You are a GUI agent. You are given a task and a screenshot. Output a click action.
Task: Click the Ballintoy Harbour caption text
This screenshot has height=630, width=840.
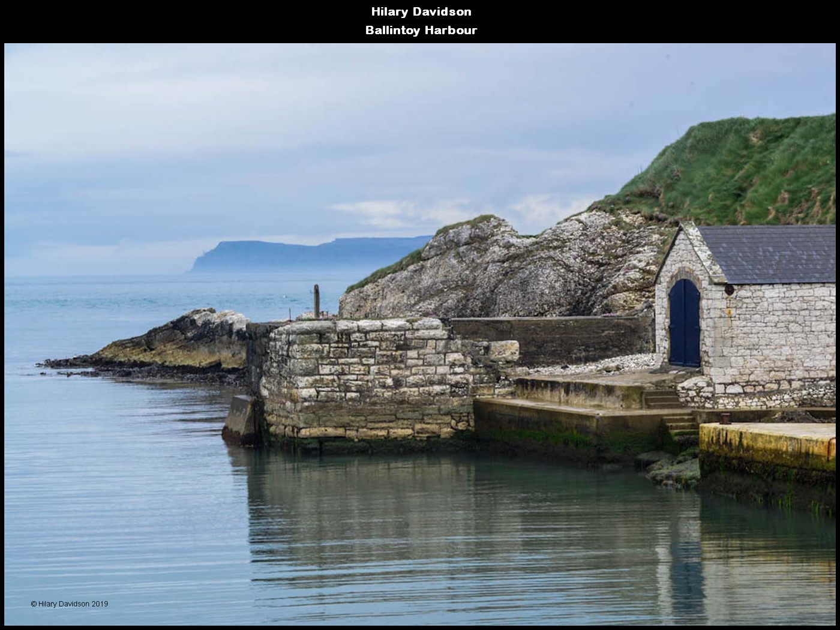click(x=421, y=30)
